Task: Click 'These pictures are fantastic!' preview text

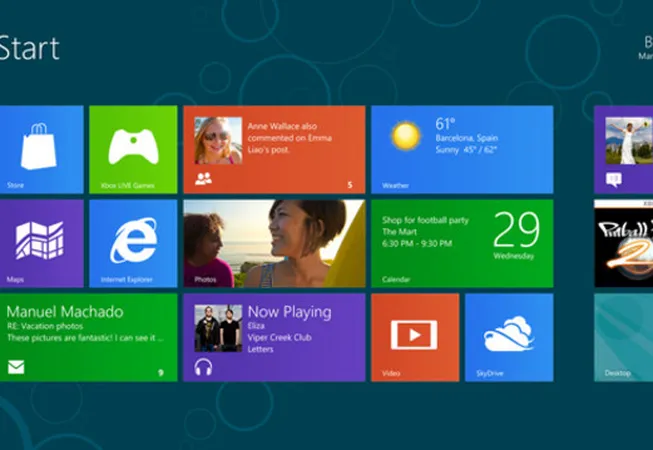Action: [86, 338]
